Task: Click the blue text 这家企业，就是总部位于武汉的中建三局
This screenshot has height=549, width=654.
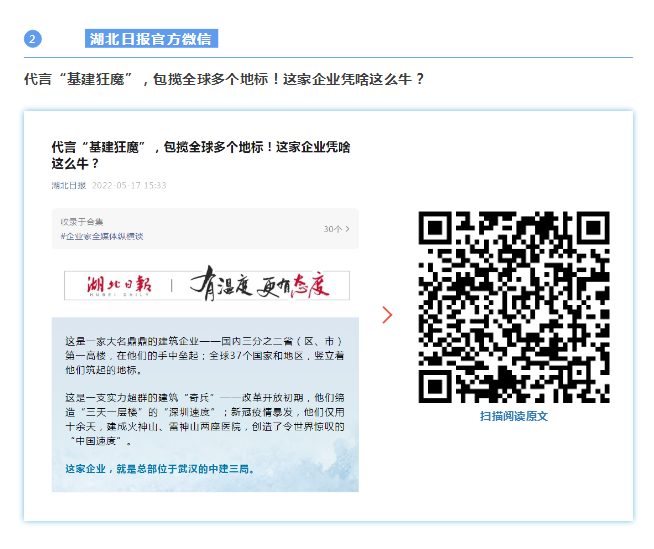Action: coord(160,469)
